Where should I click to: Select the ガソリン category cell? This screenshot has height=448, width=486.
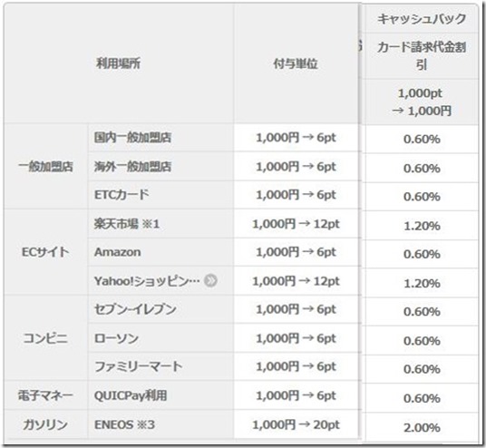(x=45, y=424)
